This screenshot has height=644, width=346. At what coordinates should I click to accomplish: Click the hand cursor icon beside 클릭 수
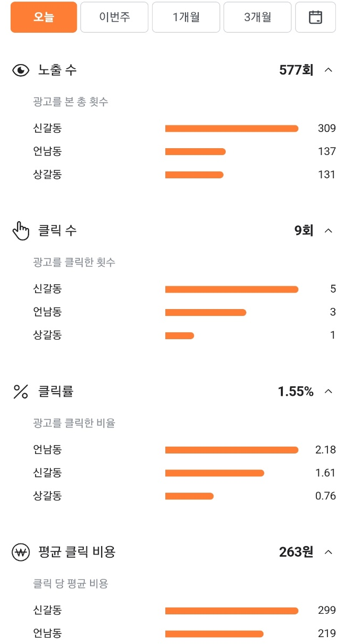pyautogui.click(x=21, y=230)
